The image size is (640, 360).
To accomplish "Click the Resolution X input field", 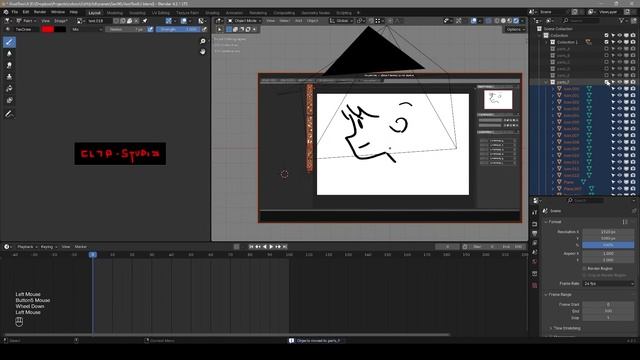I will point(608,232).
